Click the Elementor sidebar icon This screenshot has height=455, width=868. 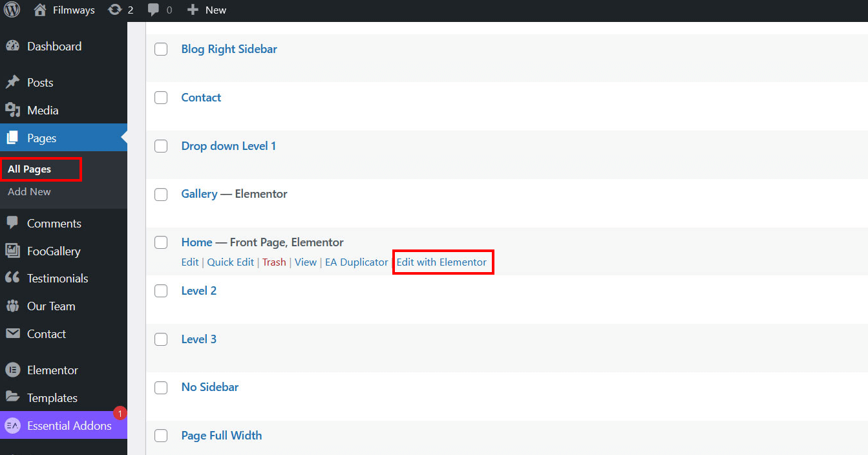pyautogui.click(x=12, y=370)
